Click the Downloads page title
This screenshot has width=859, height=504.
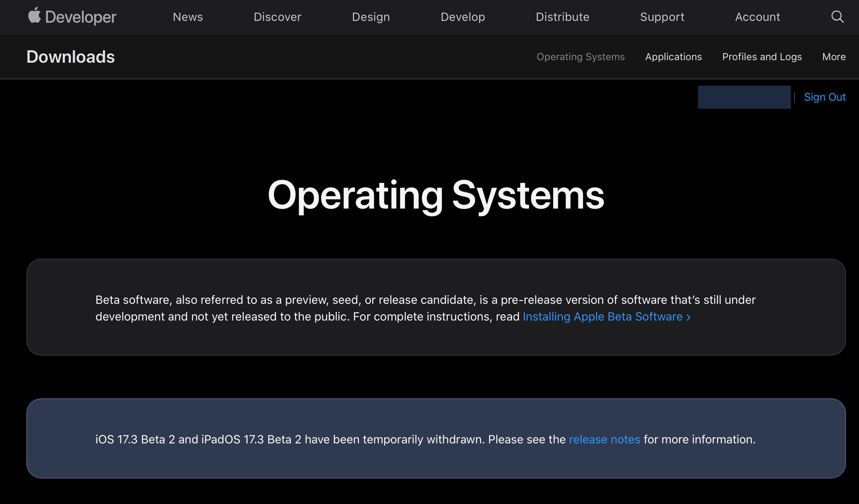70,57
